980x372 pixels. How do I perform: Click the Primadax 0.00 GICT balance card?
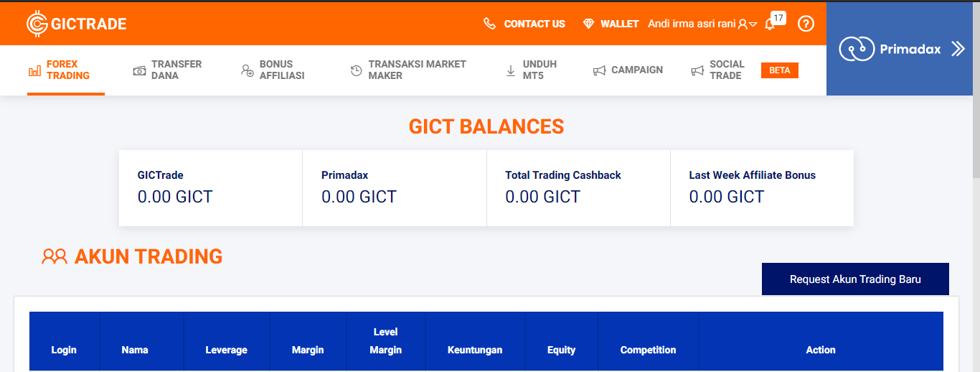[395, 188]
